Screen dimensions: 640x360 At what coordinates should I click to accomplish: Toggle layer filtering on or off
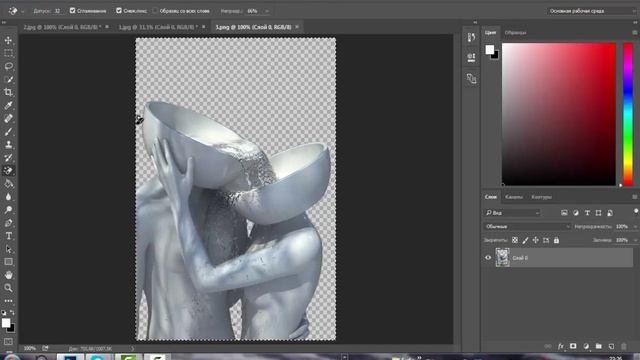pos(636,211)
